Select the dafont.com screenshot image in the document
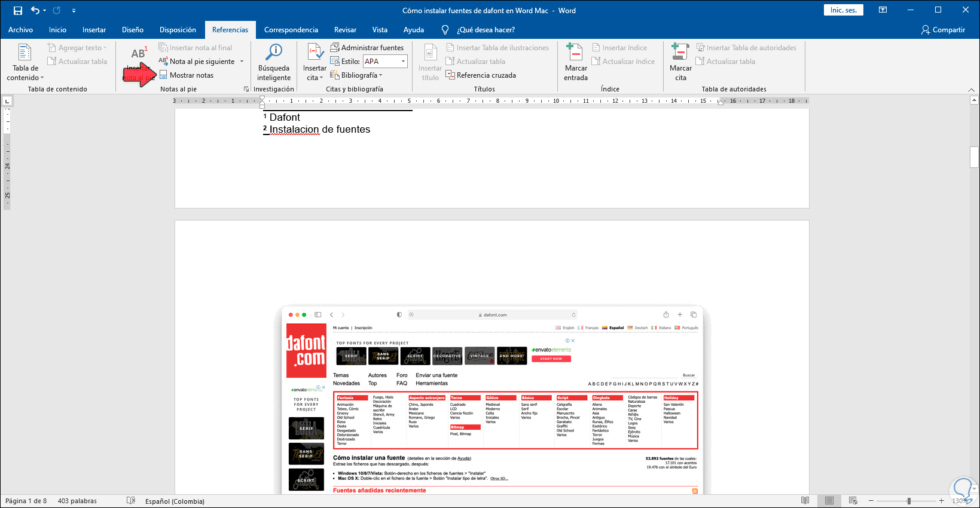 pos(492,400)
